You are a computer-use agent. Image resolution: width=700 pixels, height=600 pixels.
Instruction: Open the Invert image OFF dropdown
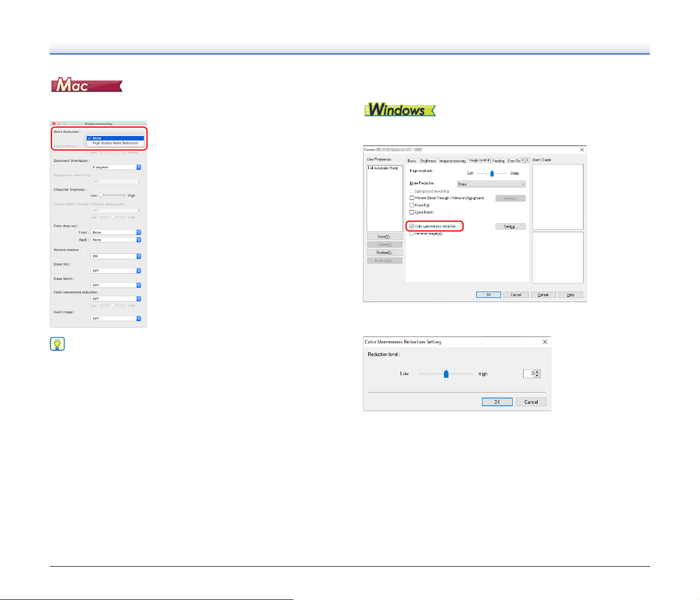(x=116, y=319)
